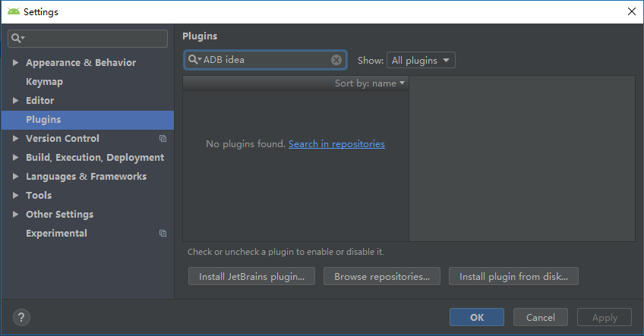Clear the plugin search text field
This screenshot has width=644, height=336.
point(336,60)
